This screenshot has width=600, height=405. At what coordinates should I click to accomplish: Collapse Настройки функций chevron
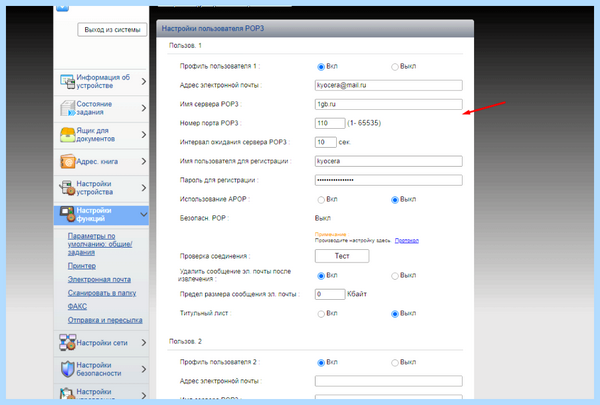tap(143, 214)
